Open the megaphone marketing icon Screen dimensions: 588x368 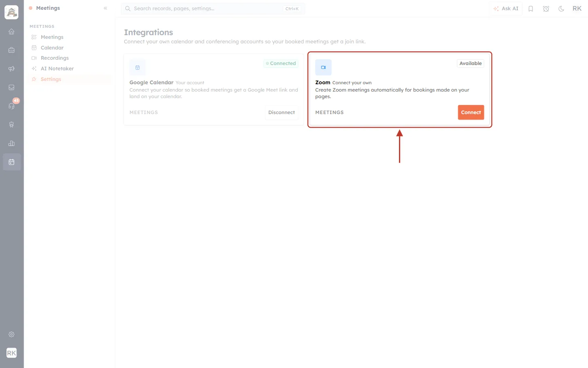(11, 69)
